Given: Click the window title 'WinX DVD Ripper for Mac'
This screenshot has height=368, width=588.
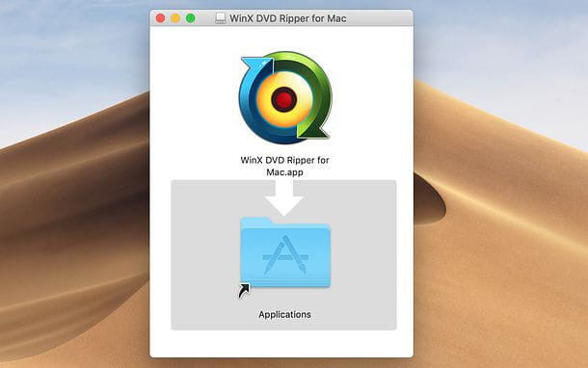Looking at the screenshot, I should (x=288, y=18).
